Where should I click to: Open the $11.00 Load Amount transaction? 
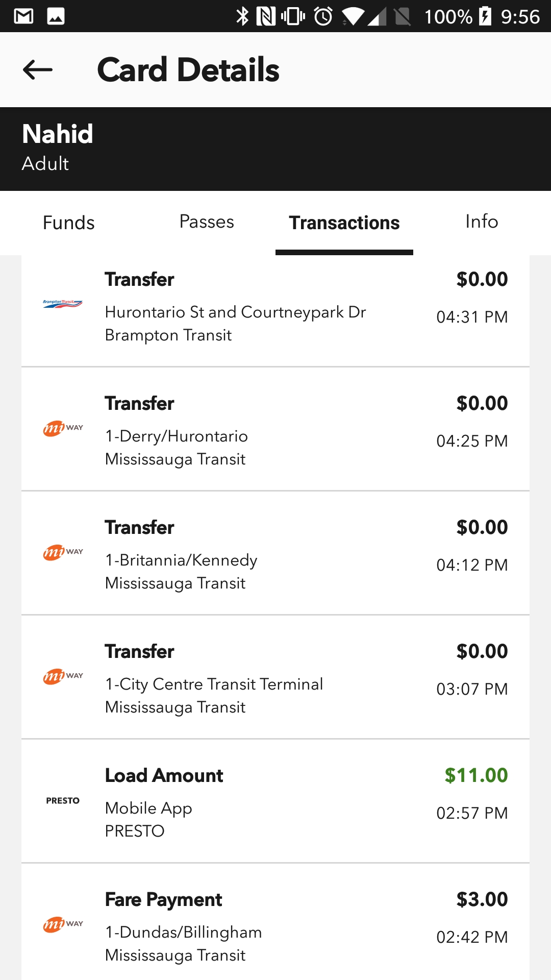[275, 801]
